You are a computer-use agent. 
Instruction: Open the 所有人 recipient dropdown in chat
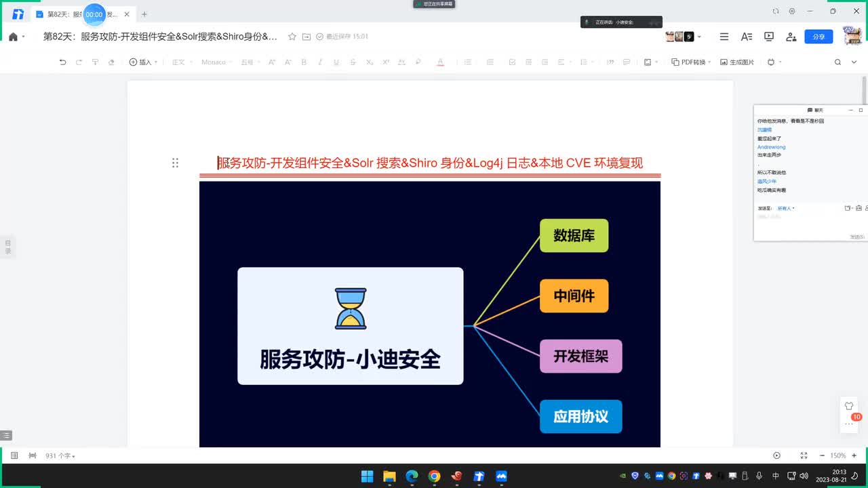[x=786, y=208]
